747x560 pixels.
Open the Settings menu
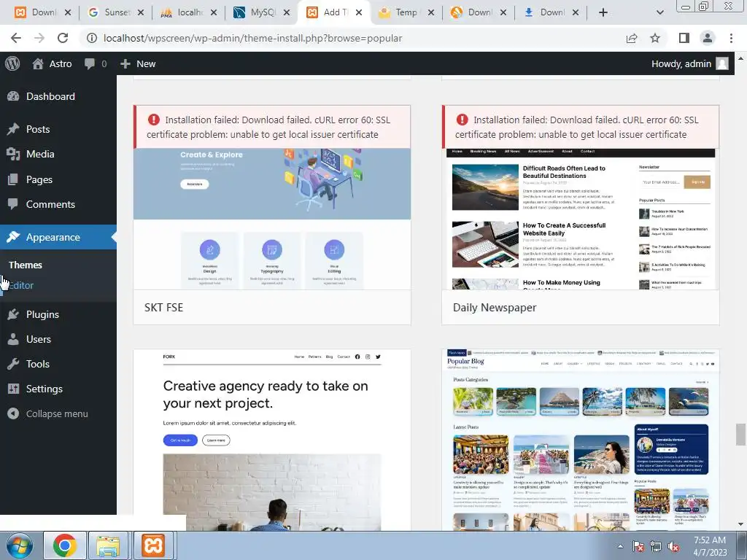(44, 389)
